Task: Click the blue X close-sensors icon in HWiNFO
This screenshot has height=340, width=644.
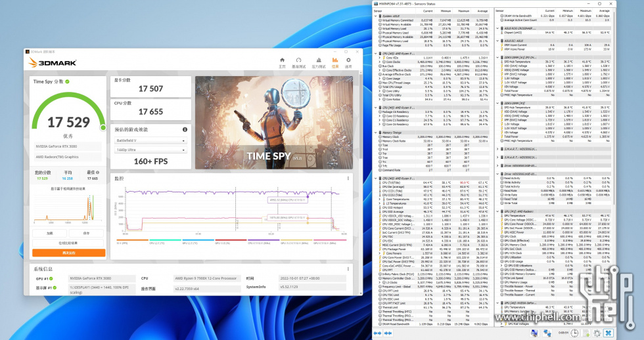Action: 609,333
